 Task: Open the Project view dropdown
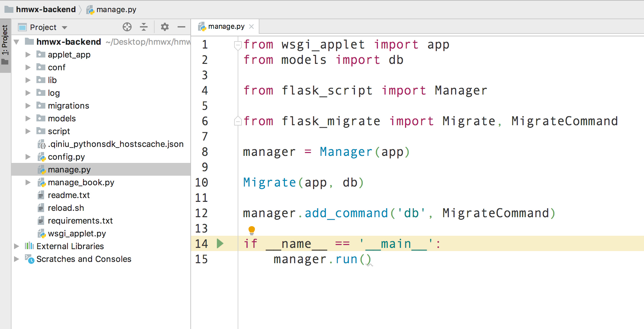(65, 27)
